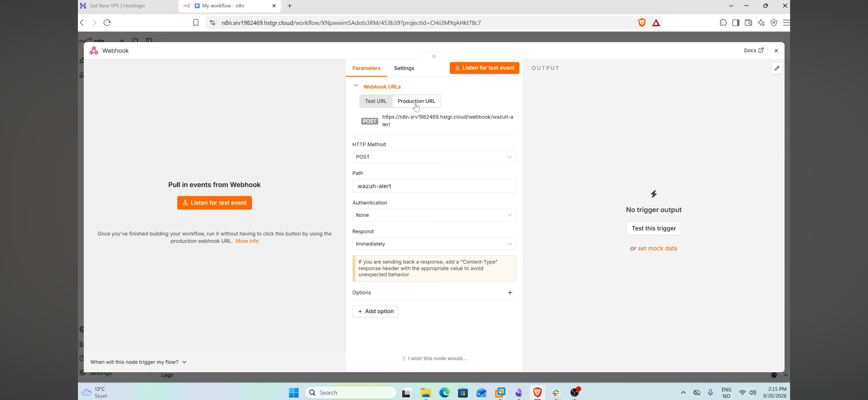
Task: Click the Add option button
Action: tap(375, 311)
